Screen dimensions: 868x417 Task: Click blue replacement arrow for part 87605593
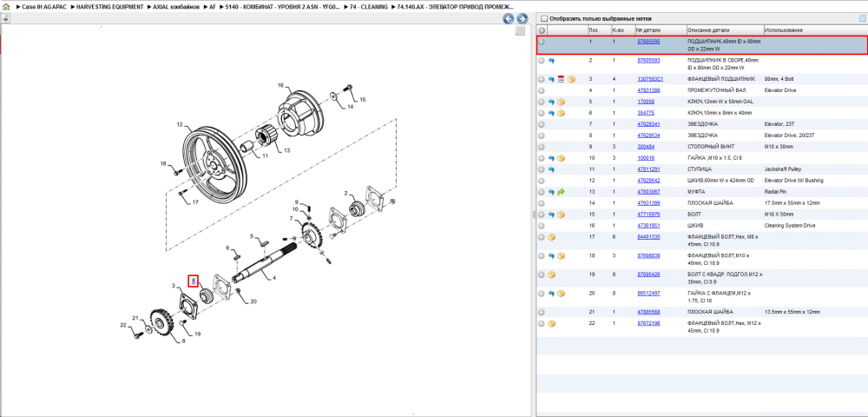click(x=551, y=60)
